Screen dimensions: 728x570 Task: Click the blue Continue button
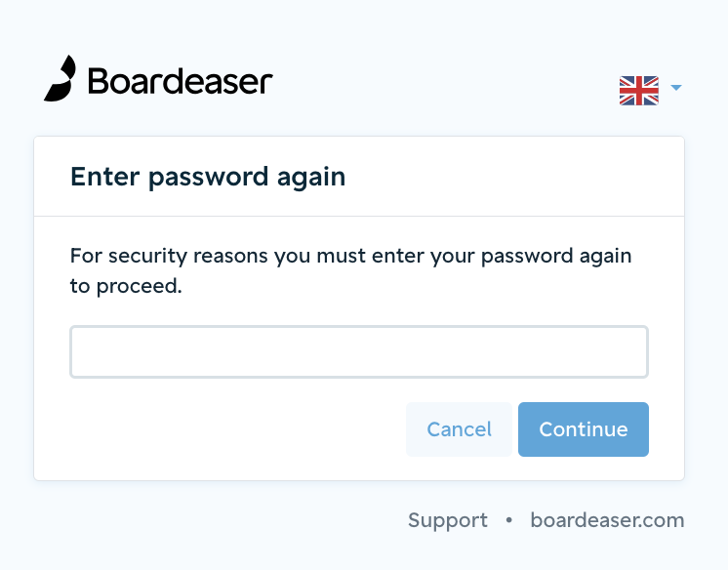[x=584, y=429]
